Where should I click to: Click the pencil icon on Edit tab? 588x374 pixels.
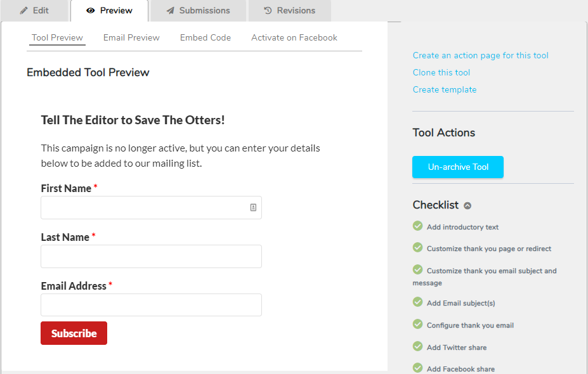pyautogui.click(x=23, y=11)
